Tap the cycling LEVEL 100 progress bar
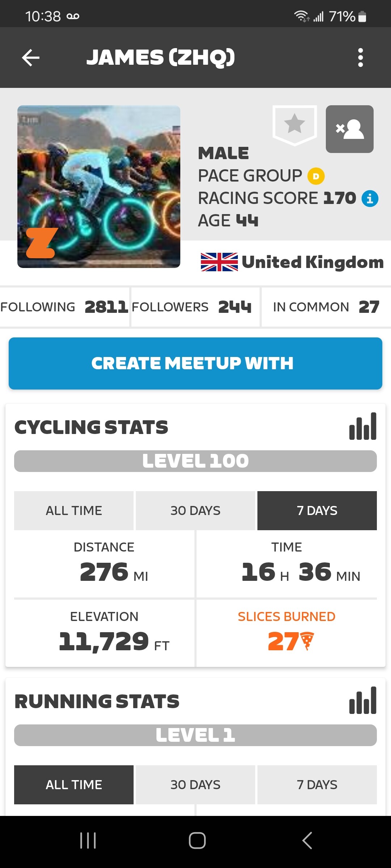Viewport: 391px width, 868px height. point(195,461)
